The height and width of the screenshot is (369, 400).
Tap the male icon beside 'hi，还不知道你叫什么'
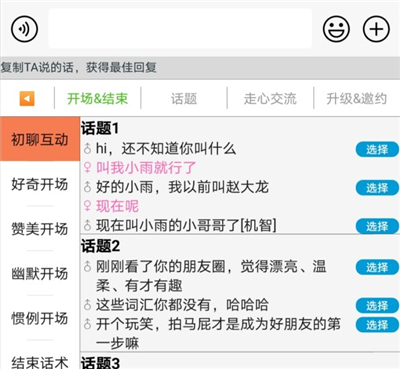click(87, 149)
